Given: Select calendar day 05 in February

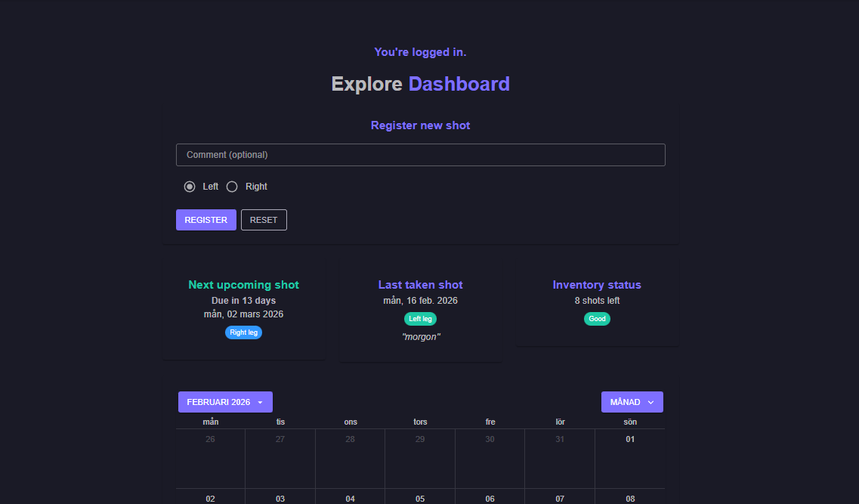Looking at the screenshot, I should point(420,499).
